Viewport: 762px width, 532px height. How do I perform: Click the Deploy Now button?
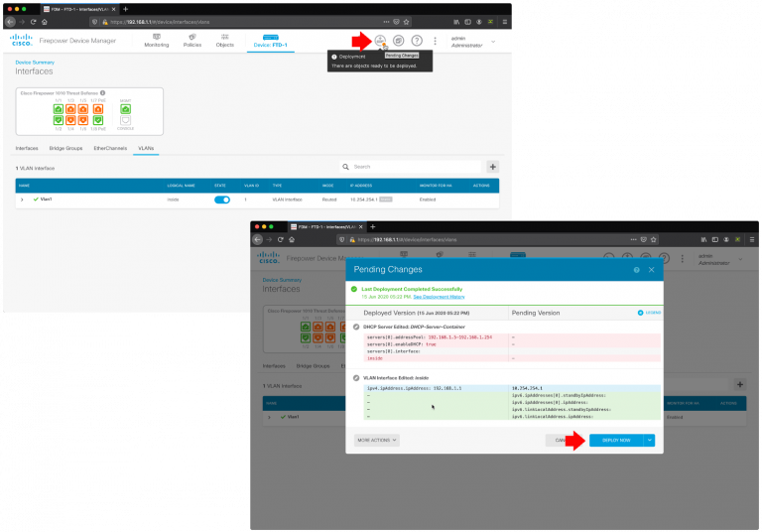click(x=616, y=440)
